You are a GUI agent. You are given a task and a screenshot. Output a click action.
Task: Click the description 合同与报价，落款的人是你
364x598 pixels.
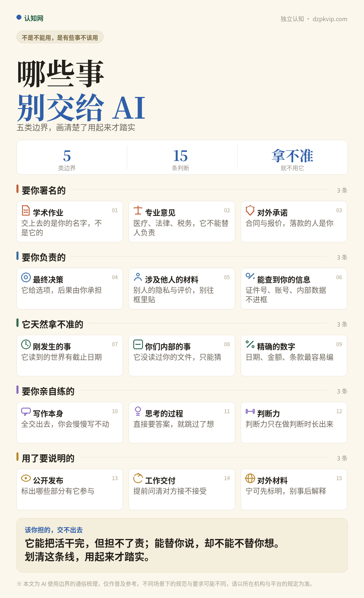click(x=289, y=223)
